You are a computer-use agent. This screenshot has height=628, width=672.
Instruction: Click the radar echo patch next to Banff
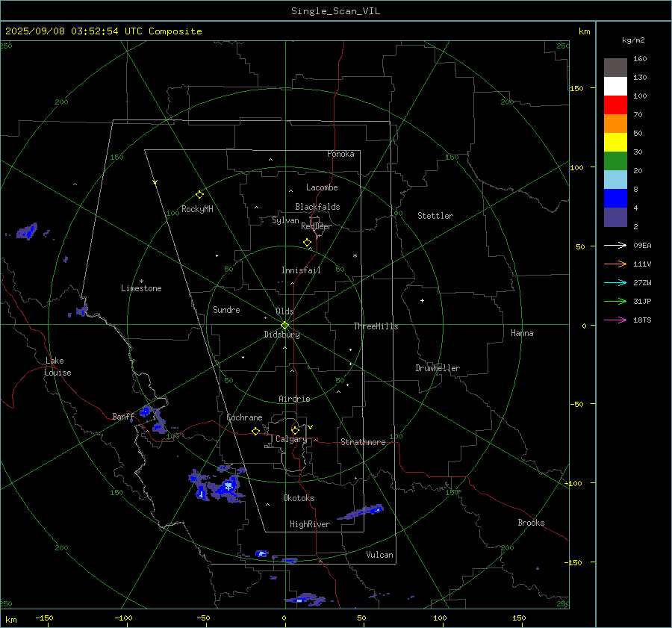(x=153, y=419)
